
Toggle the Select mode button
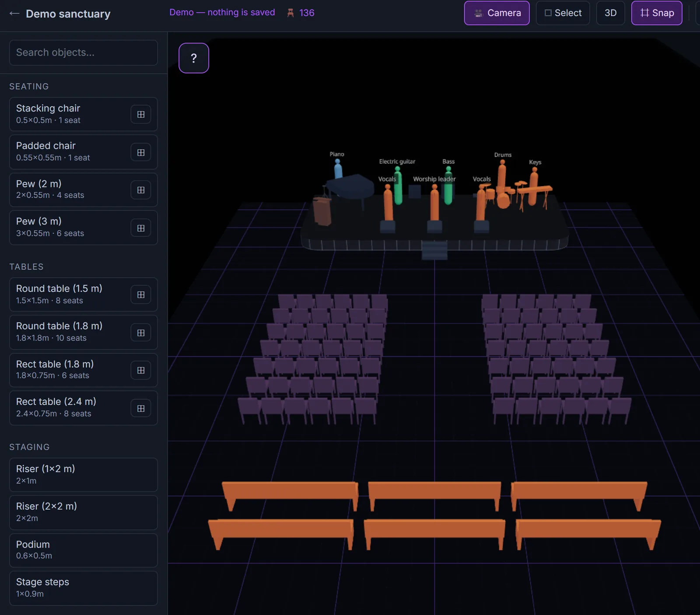[x=563, y=13]
